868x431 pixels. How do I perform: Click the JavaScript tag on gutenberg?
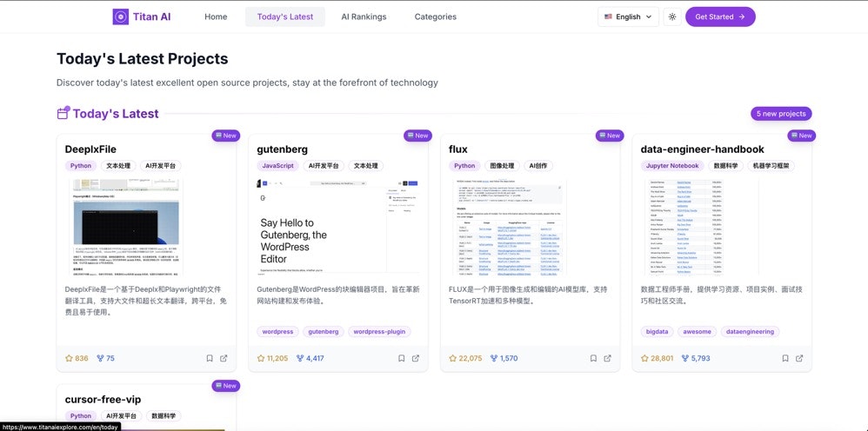click(278, 166)
